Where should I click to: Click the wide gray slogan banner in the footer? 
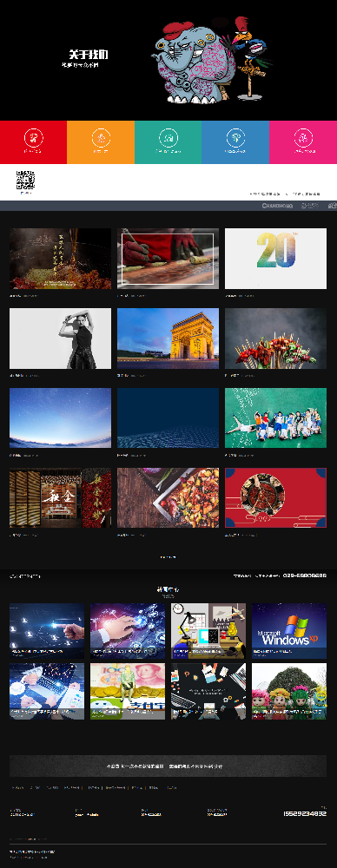tap(168, 766)
